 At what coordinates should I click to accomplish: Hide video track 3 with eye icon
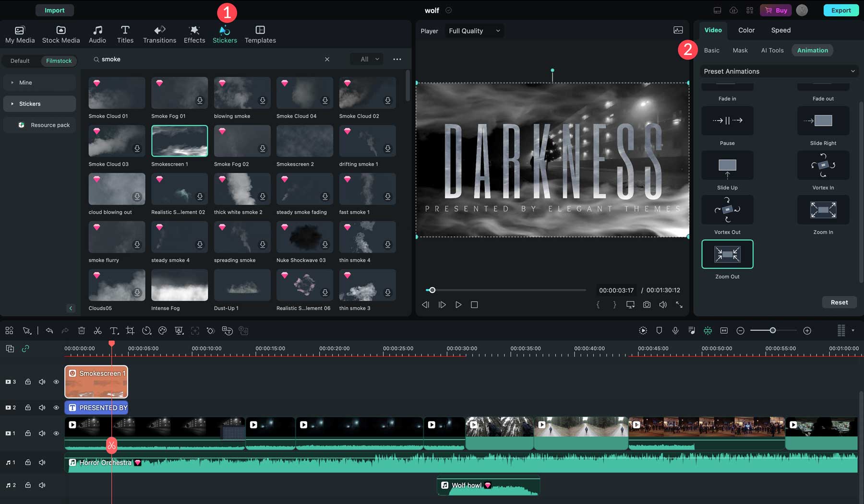pyautogui.click(x=56, y=382)
